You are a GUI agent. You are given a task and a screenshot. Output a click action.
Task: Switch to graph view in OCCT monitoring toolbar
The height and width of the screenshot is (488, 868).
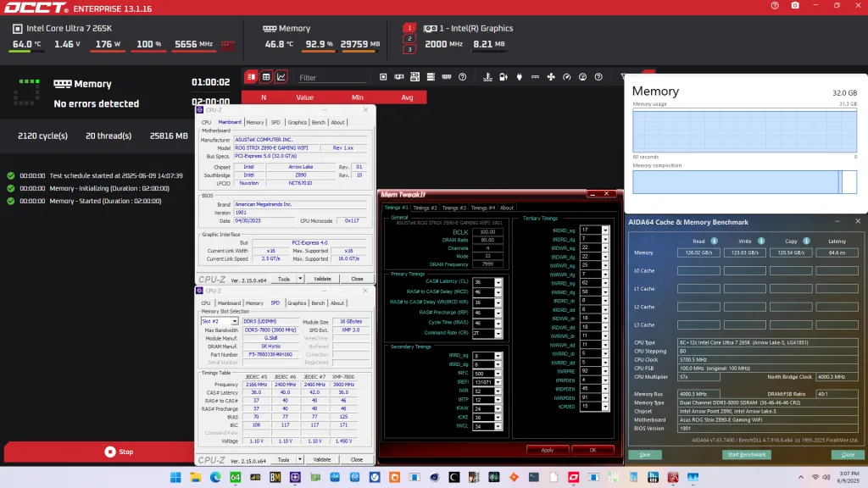click(x=281, y=76)
